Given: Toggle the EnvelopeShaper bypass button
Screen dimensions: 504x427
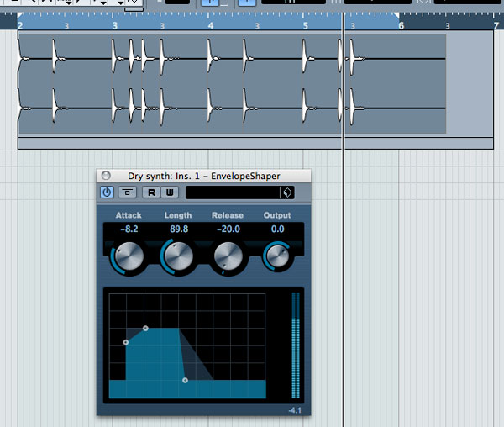Looking at the screenshot, I should [128, 192].
